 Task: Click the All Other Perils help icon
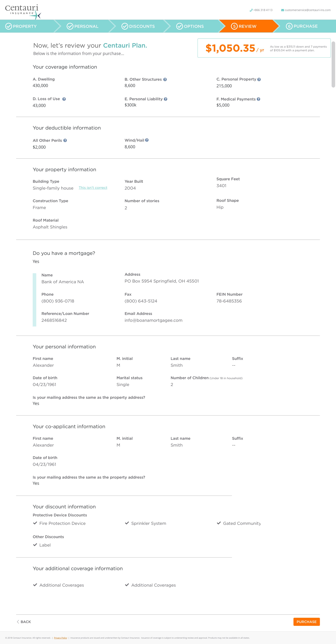(65, 140)
